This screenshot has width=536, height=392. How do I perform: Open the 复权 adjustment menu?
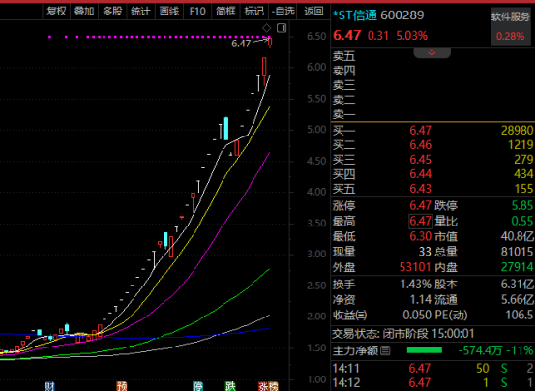[x=56, y=12]
